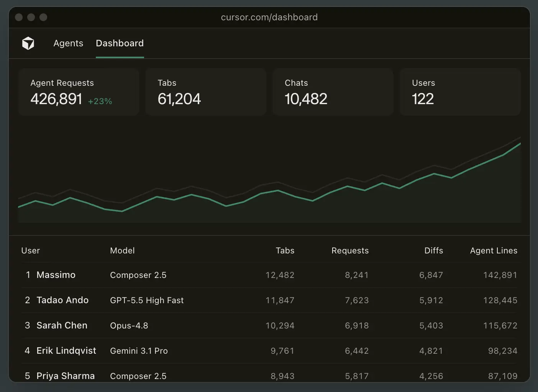Click the 98,234 agent lines value
Viewport: 538px width, 392px height.
[503, 351]
